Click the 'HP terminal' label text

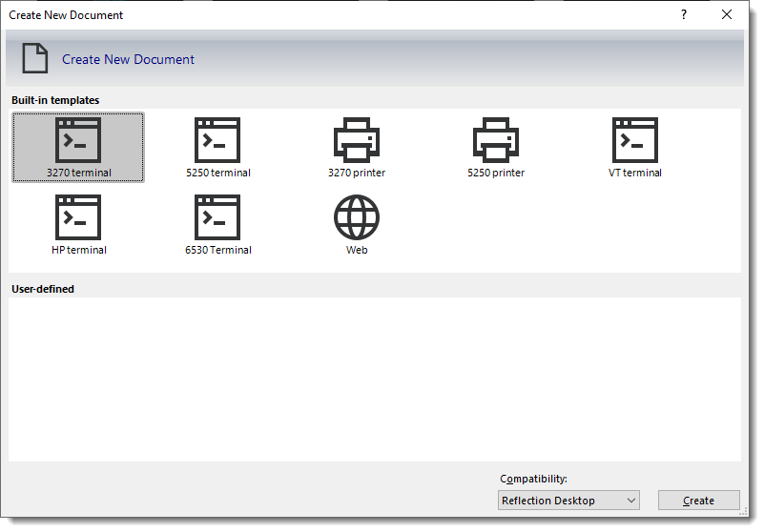79,250
